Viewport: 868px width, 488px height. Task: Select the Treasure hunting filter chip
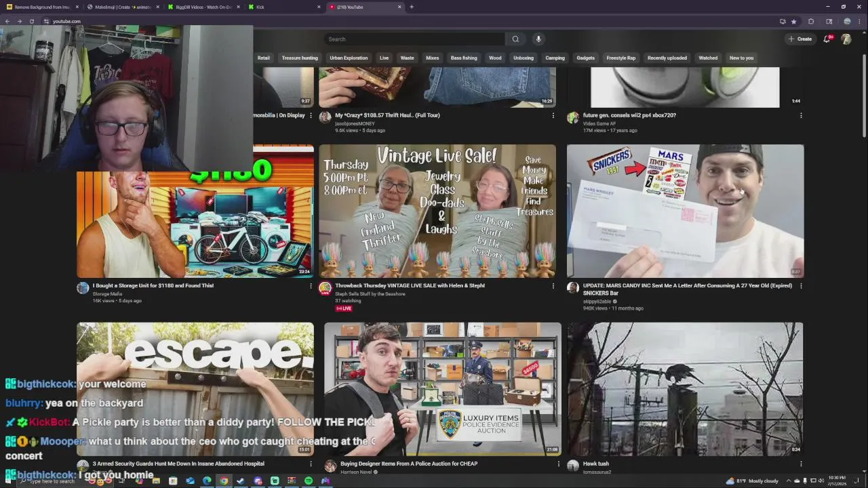pos(300,58)
